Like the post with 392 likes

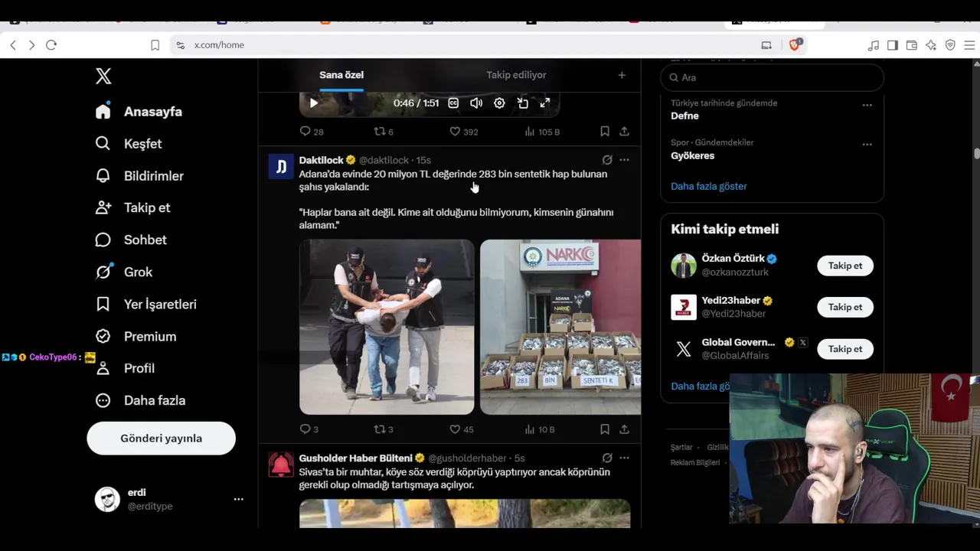tap(463, 132)
